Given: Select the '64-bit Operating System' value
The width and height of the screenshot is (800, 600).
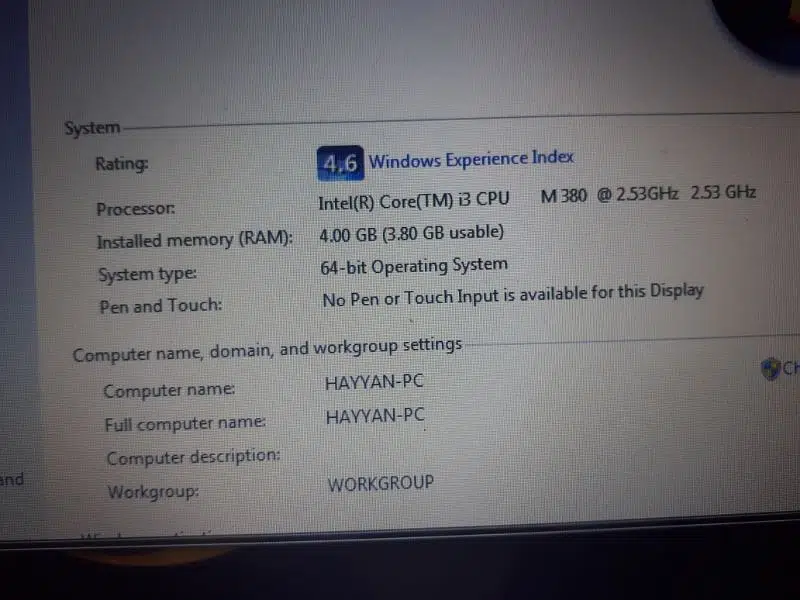Looking at the screenshot, I should point(414,266).
